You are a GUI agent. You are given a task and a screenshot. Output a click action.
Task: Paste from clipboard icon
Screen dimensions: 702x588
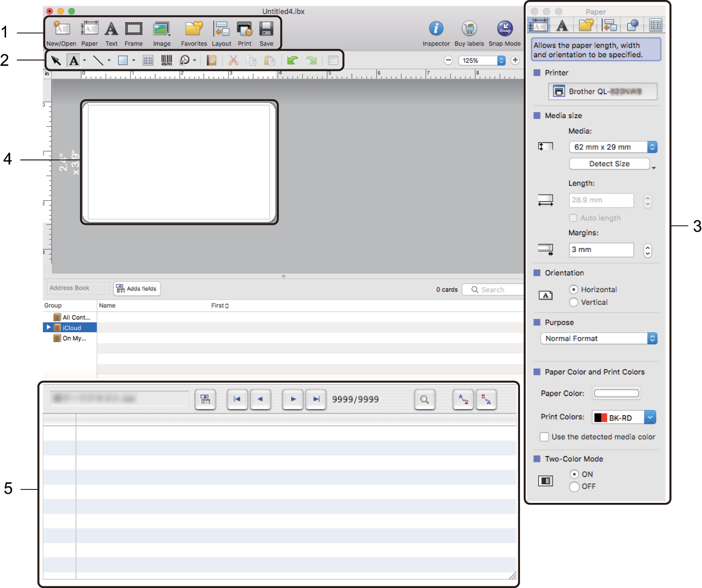270,60
